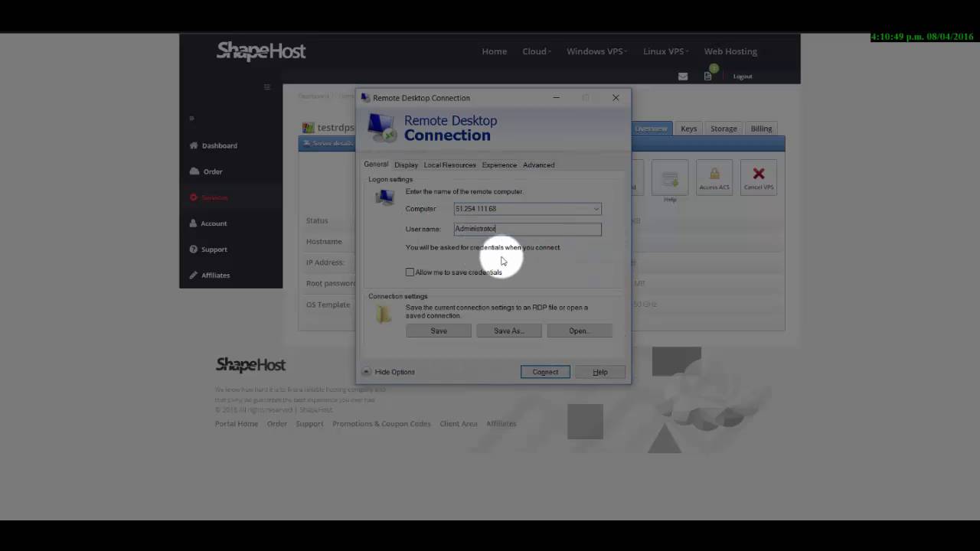The image size is (980, 551).
Task: Click the Save button
Action: [439, 331]
